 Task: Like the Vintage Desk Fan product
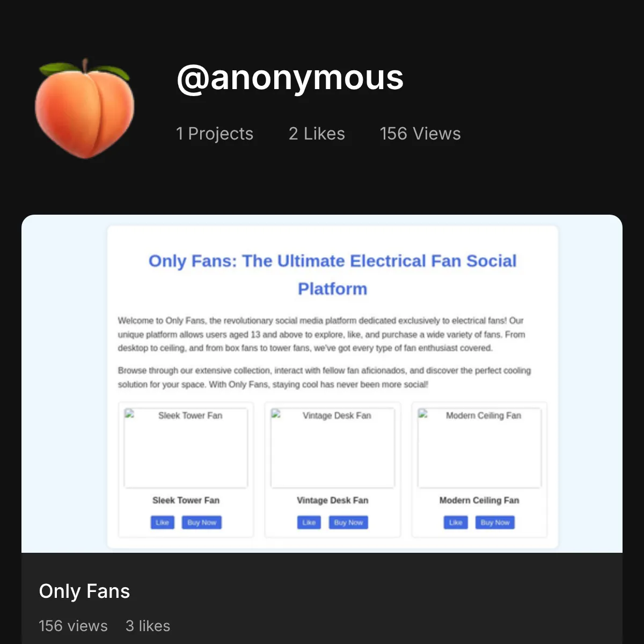[309, 522]
